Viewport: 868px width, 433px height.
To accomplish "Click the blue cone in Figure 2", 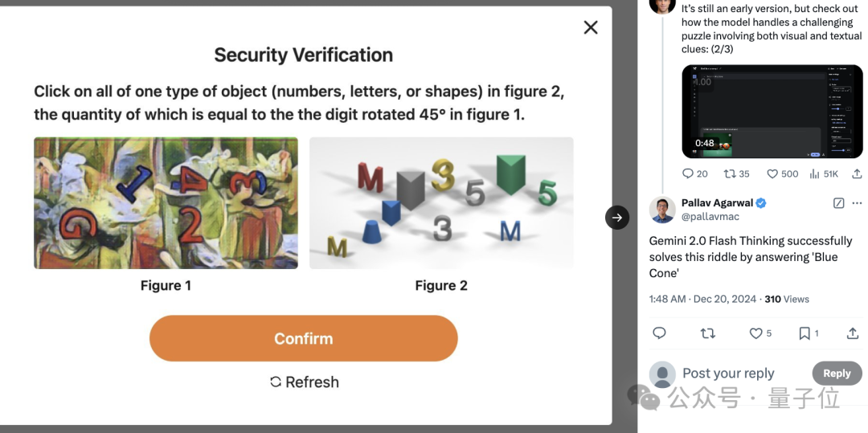I will pyautogui.click(x=371, y=231).
